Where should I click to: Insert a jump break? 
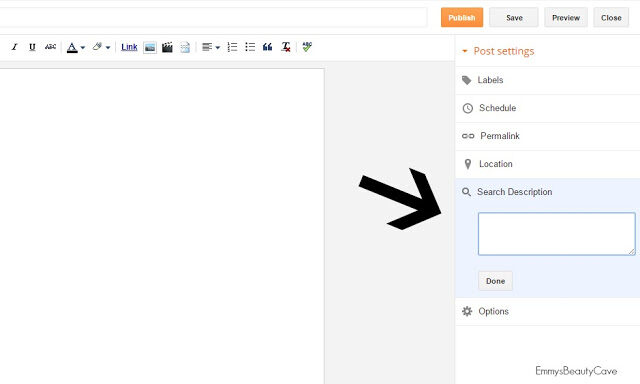pyautogui.click(x=185, y=47)
